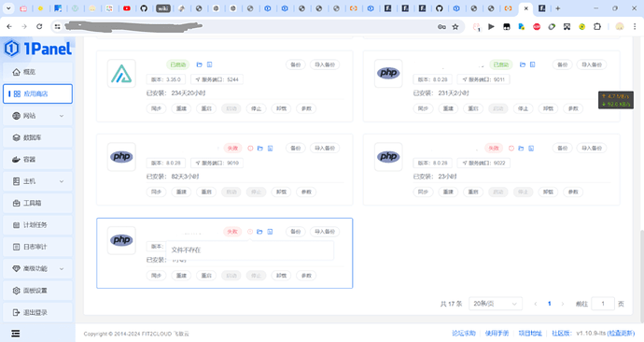Open browser profile avatar
This screenshot has height=342, width=644.
coord(620,27)
